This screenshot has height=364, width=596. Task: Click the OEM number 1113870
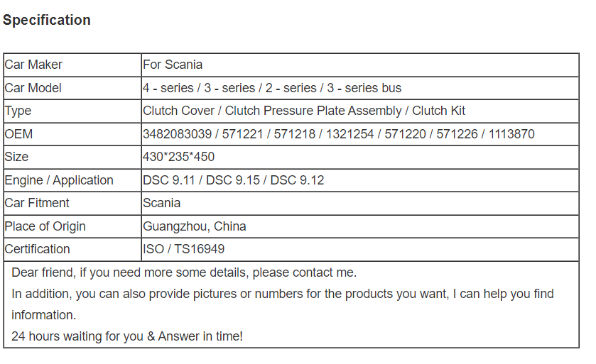tap(511, 134)
